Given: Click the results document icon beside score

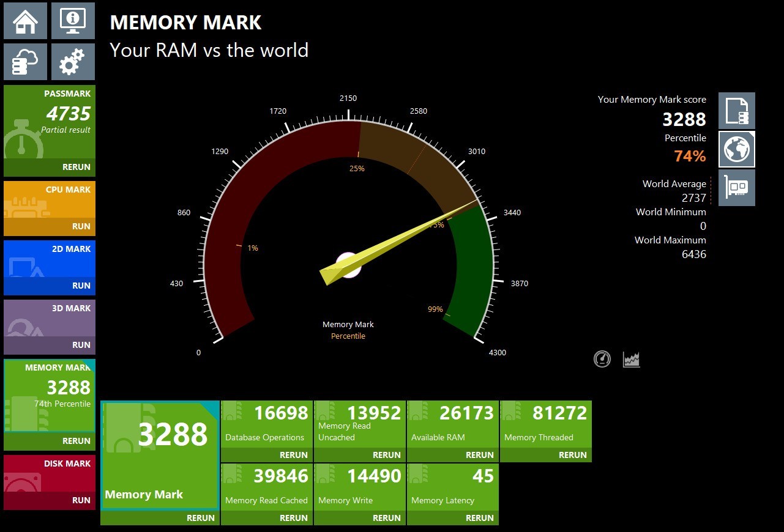Looking at the screenshot, I should pyautogui.click(x=736, y=111).
